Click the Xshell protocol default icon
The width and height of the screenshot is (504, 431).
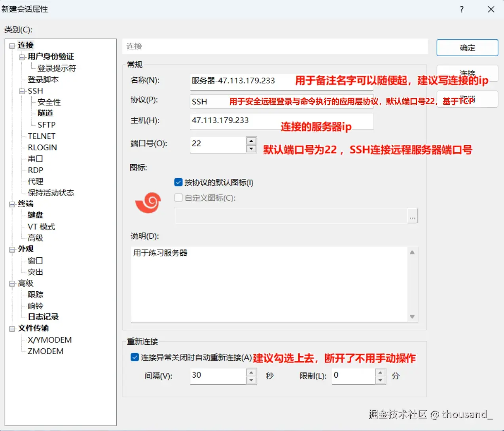coord(148,203)
